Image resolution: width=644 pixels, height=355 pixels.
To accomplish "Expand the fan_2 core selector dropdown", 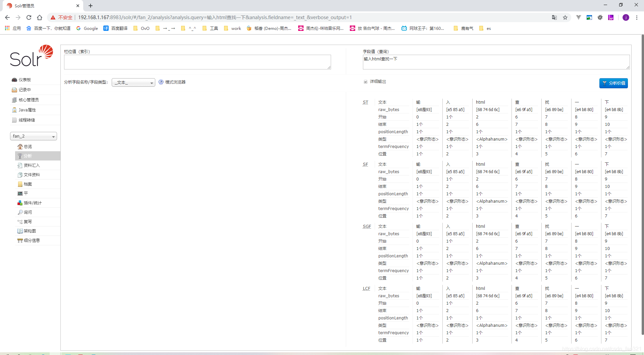I will [x=34, y=136].
